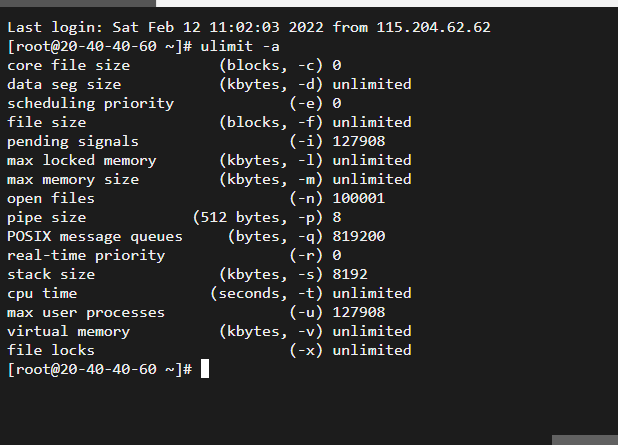Click the dark gray tab strip above the terminal
The image size is (618, 445).
click(78, 3)
